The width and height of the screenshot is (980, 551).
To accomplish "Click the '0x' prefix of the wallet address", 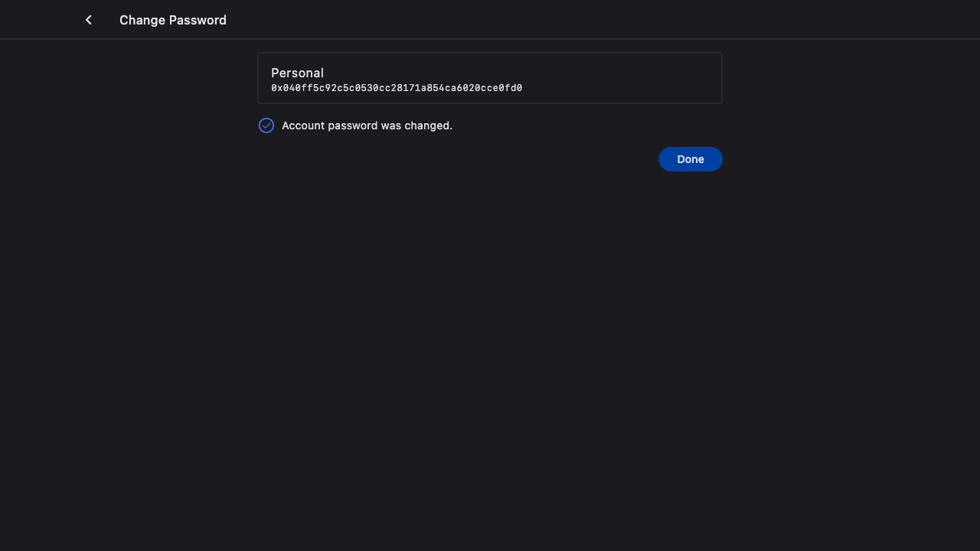I will [x=276, y=88].
